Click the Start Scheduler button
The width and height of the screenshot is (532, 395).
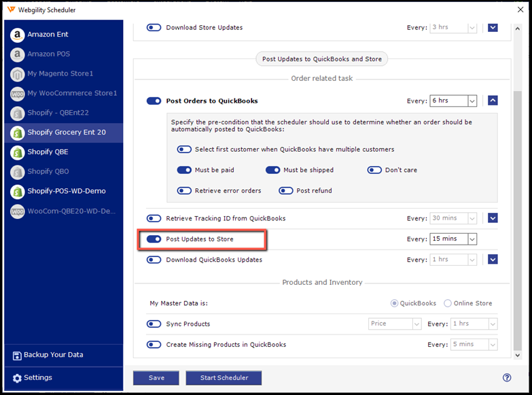tap(223, 378)
